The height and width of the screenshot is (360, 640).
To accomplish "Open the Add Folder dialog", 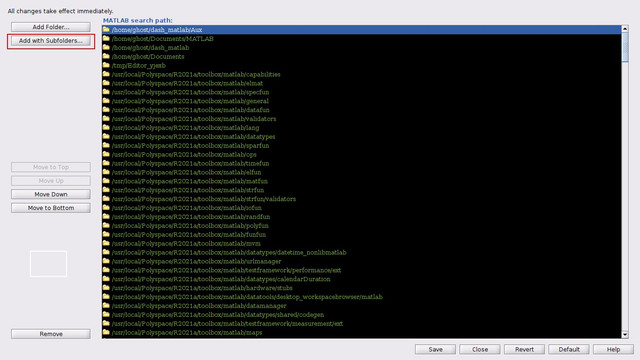I will coord(51,27).
